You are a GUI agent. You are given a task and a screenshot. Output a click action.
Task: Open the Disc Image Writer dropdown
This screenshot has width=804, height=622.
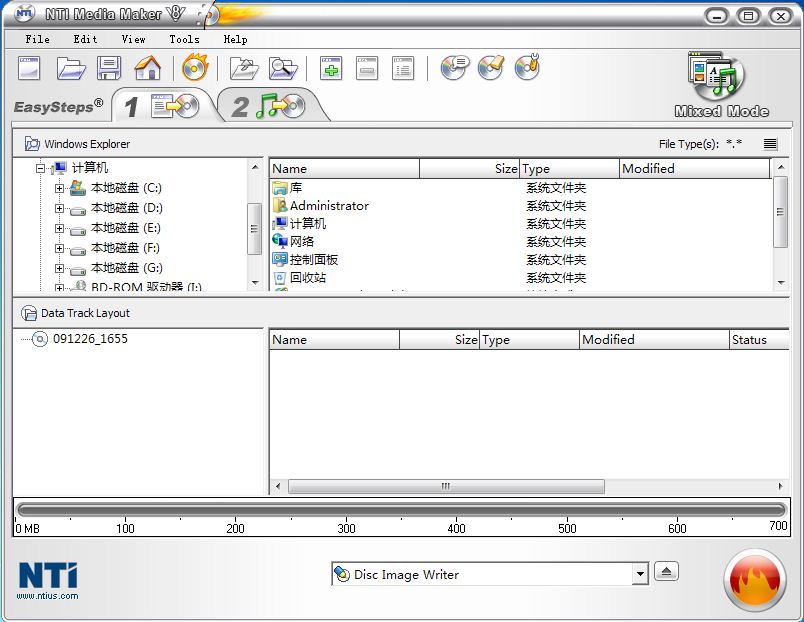(x=640, y=574)
